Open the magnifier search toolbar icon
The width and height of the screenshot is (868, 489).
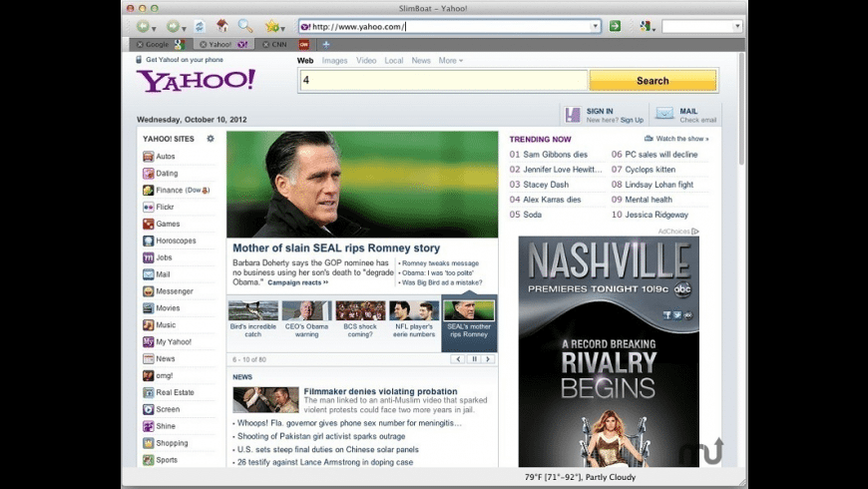click(245, 26)
